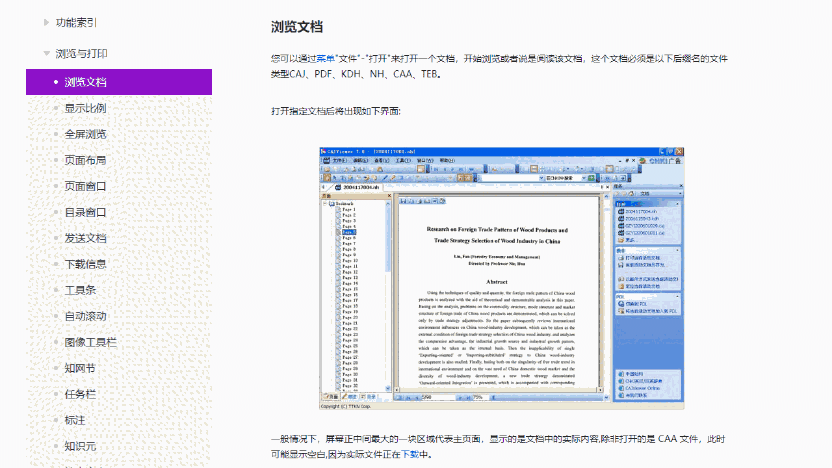Open the 图像工具栏 topic
The height and width of the screenshot is (468, 832).
click(x=91, y=342)
